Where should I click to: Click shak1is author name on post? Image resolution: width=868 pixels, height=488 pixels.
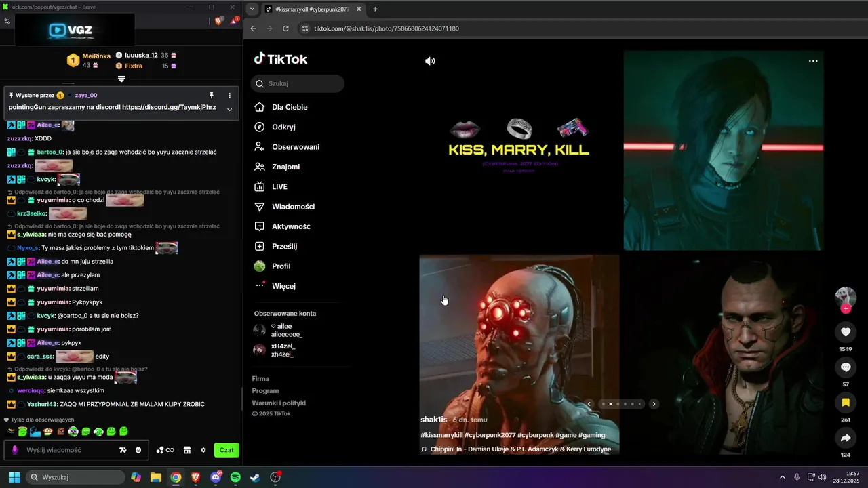pos(434,420)
